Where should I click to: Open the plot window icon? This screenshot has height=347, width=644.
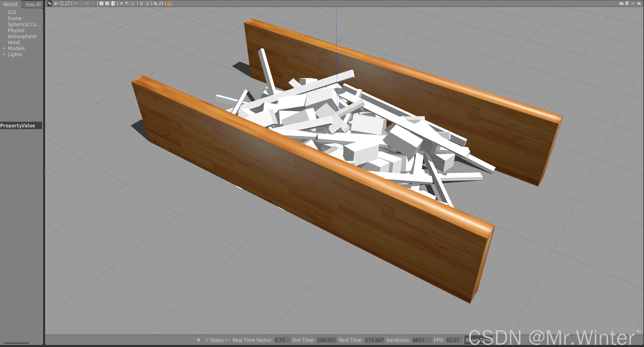pyautogui.click(x=633, y=4)
